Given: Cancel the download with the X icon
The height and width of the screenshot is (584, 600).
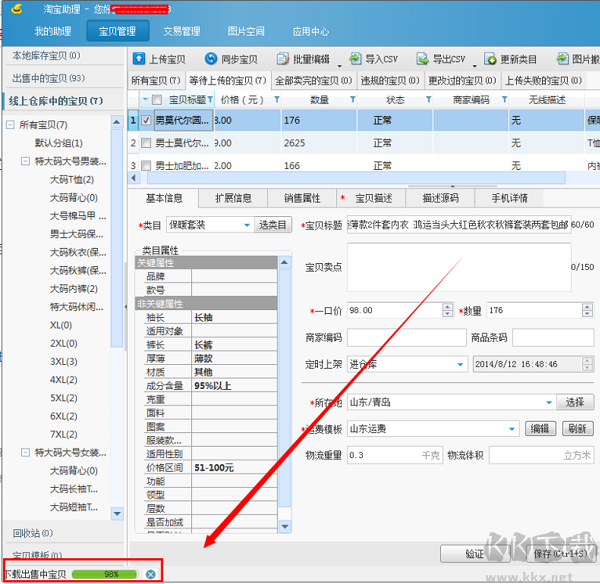Looking at the screenshot, I should pyautogui.click(x=150, y=574).
